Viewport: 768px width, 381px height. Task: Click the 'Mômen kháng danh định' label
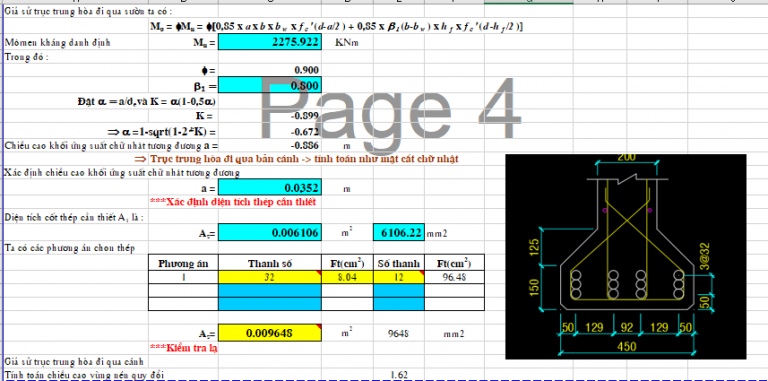pyautogui.click(x=57, y=43)
